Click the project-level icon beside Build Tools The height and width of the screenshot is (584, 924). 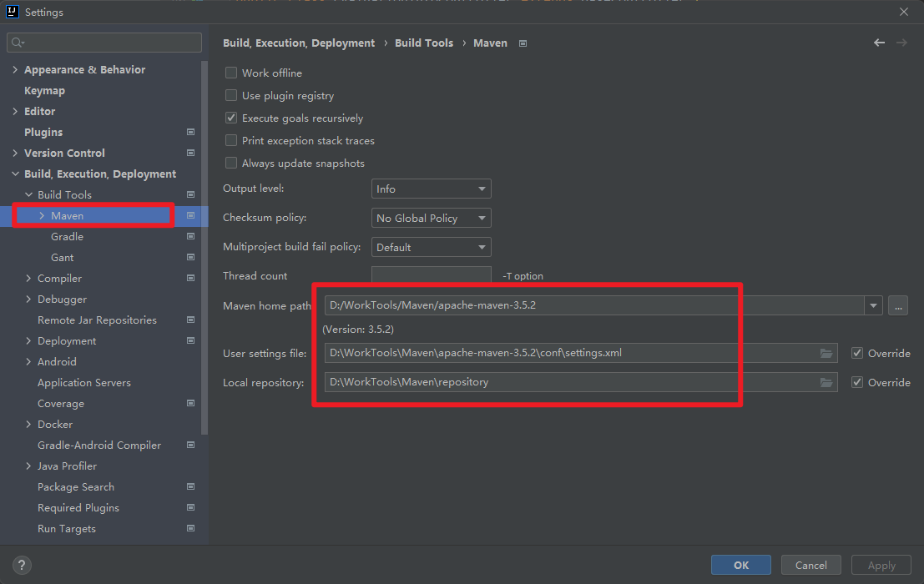190,194
